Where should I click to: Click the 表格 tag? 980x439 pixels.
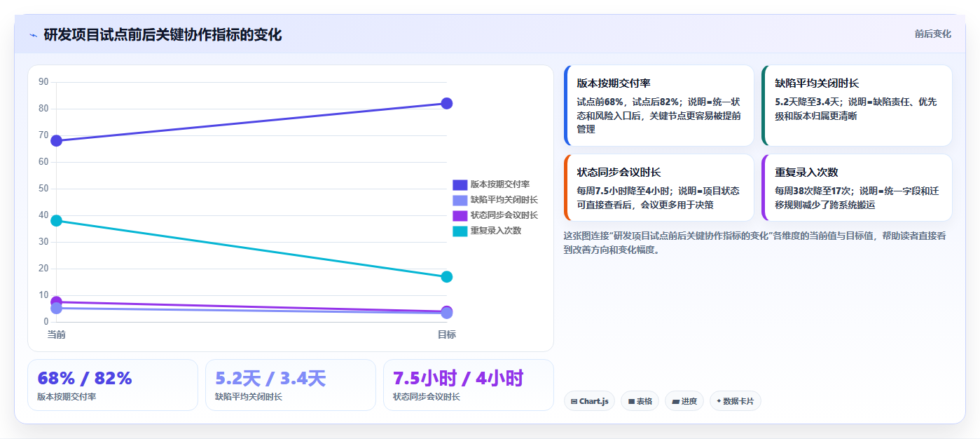tap(640, 401)
